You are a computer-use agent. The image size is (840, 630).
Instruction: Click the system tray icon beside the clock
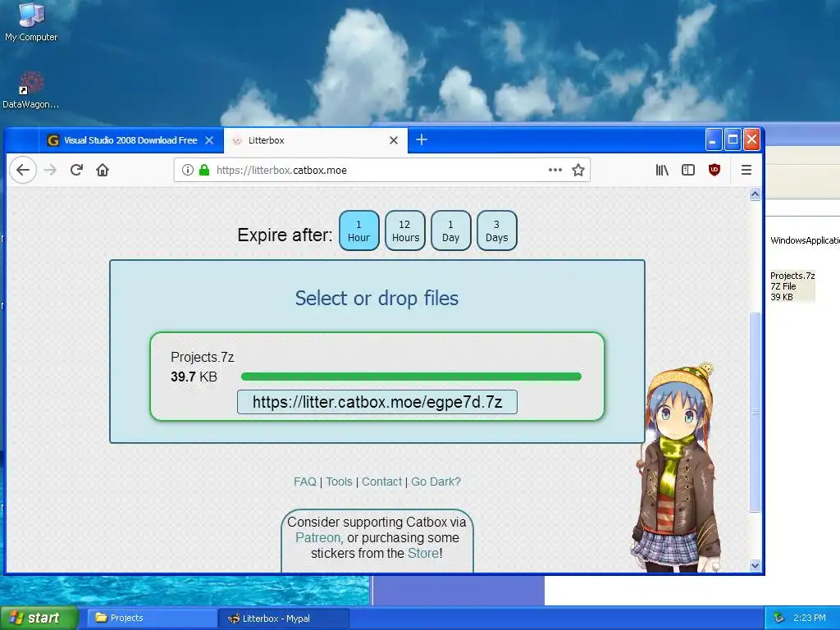point(779,618)
